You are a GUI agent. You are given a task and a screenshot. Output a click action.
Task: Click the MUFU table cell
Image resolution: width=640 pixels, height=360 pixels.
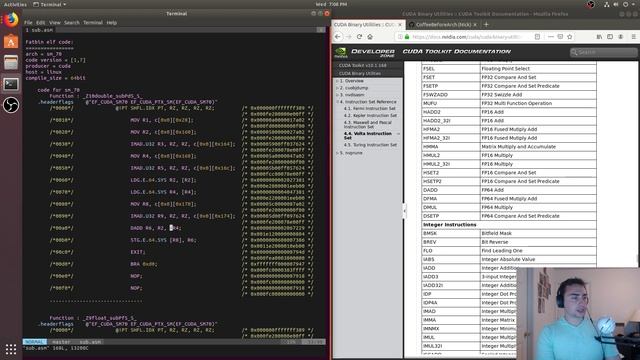(x=451, y=103)
